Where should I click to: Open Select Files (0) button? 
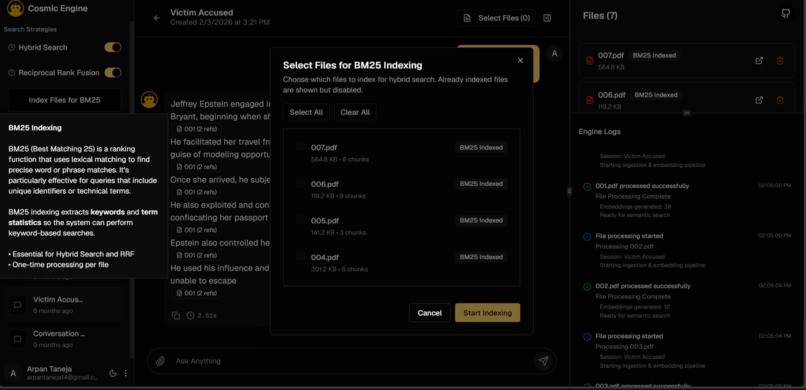497,18
